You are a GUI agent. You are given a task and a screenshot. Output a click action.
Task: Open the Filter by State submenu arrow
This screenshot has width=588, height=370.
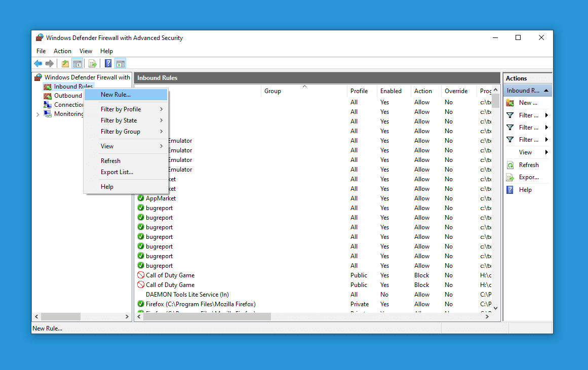pos(162,120)
